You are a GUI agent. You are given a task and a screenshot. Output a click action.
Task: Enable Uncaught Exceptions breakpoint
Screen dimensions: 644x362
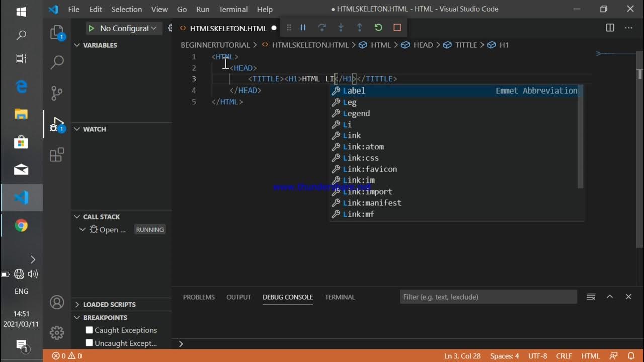89,343
